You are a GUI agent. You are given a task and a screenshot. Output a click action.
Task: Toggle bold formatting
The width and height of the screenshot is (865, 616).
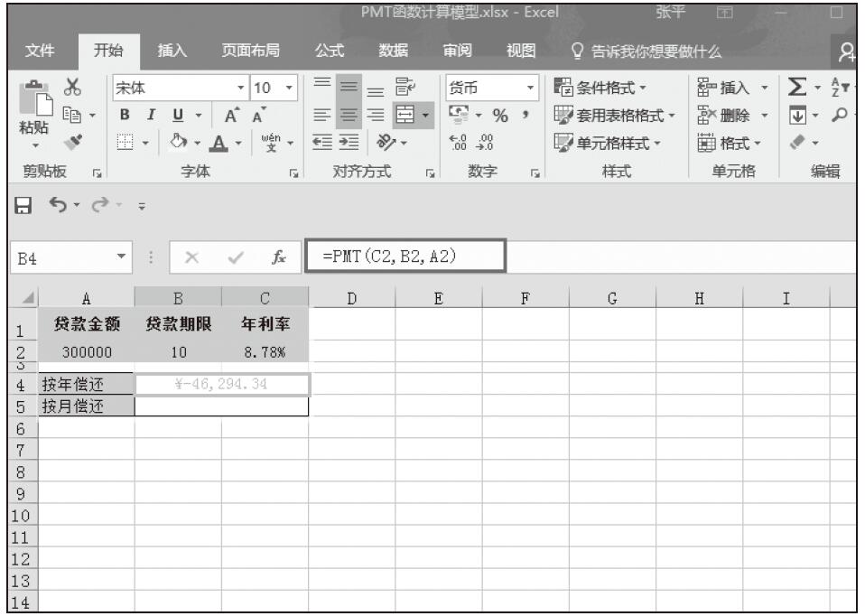coord(125,116)
